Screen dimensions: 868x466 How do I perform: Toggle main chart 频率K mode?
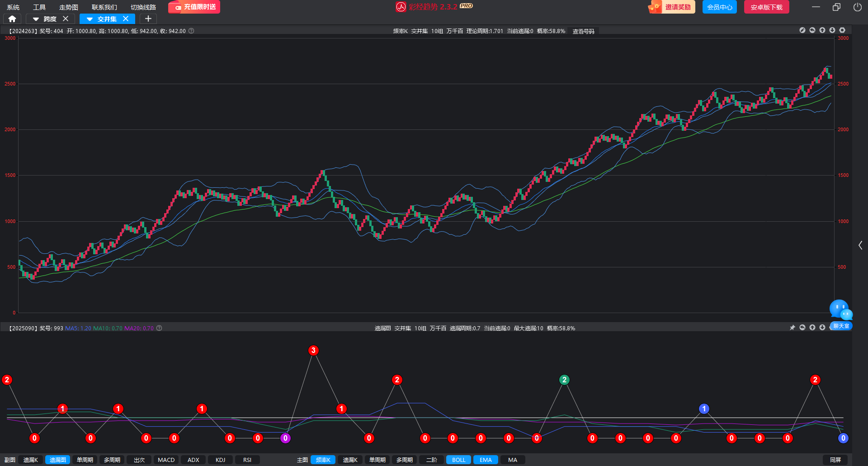(x=323, y=460)
